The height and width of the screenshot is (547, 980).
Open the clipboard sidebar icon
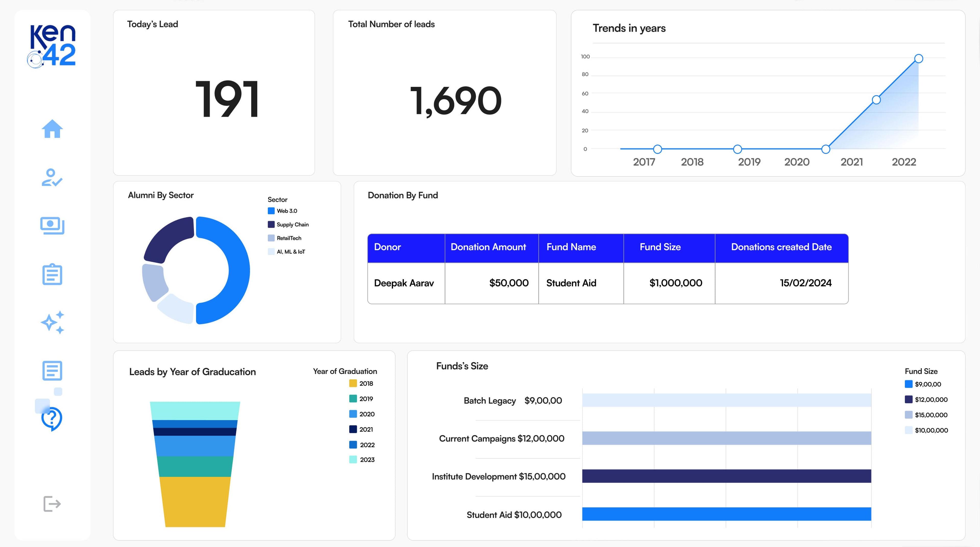[52, 274]
